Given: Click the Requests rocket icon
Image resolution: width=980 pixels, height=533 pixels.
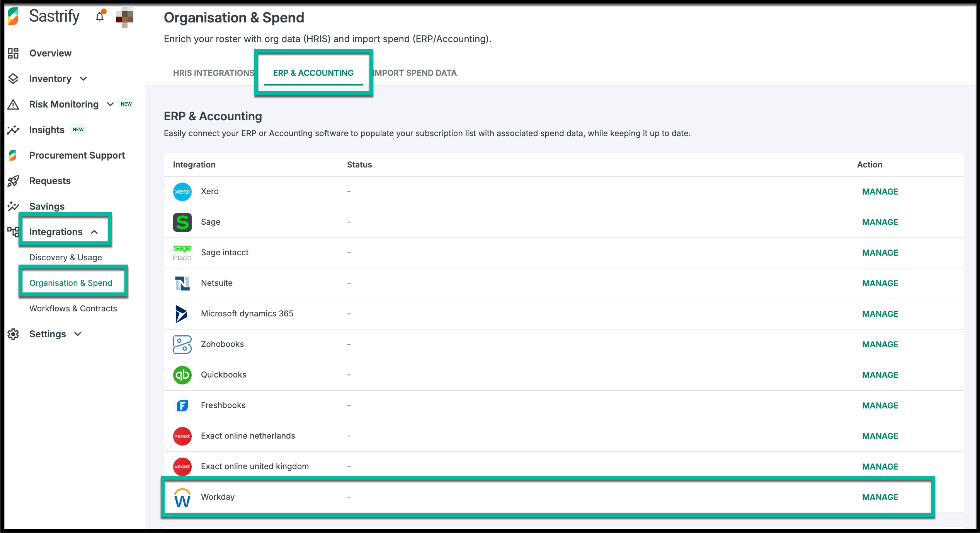Looking at the screenshot, I should point(13,181).
